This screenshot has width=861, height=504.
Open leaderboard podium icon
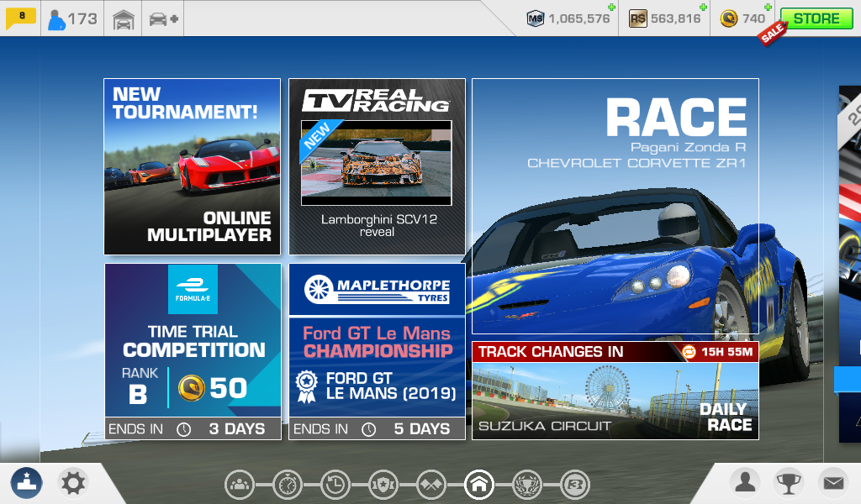[x=26, y=483]
